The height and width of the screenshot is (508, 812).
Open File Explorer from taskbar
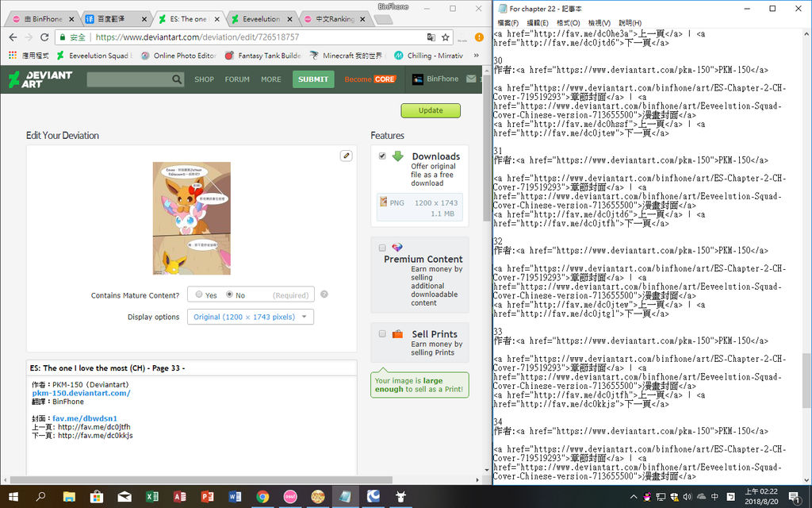pos(69,497)
